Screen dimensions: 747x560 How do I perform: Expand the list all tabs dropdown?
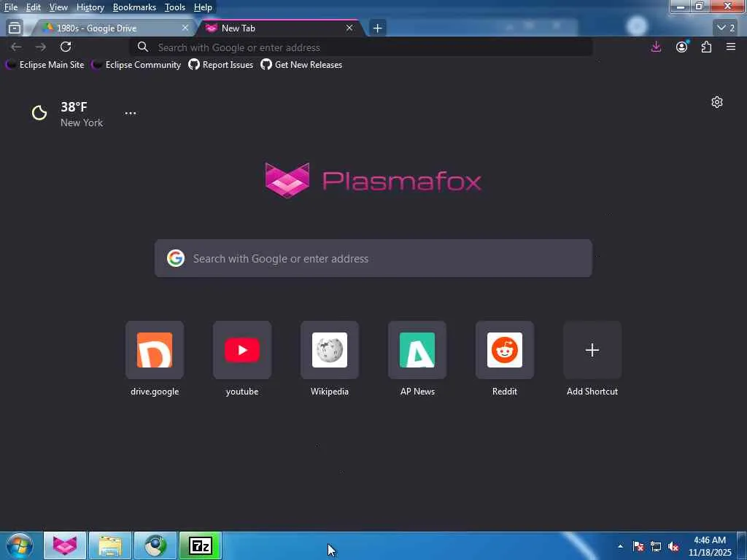[x=726, y=28]
